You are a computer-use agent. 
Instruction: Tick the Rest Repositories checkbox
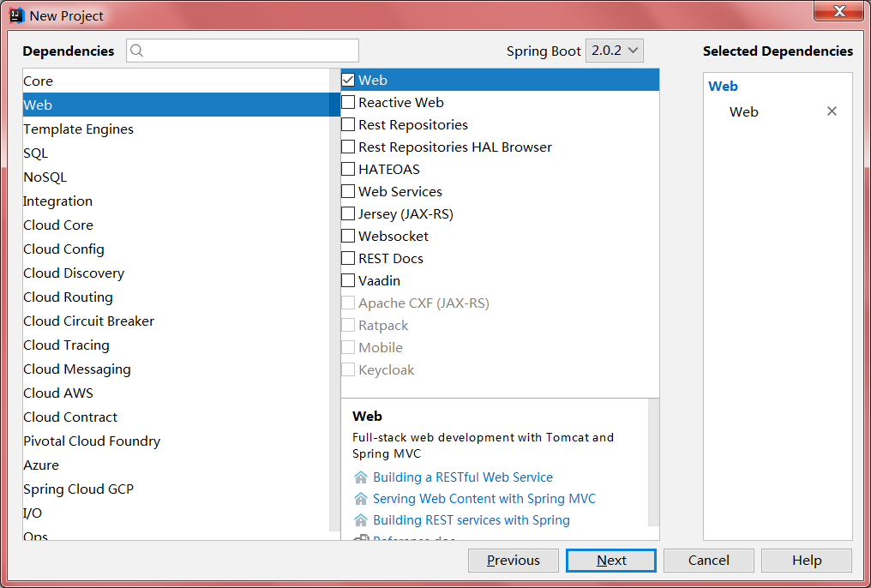click(348, 124)
